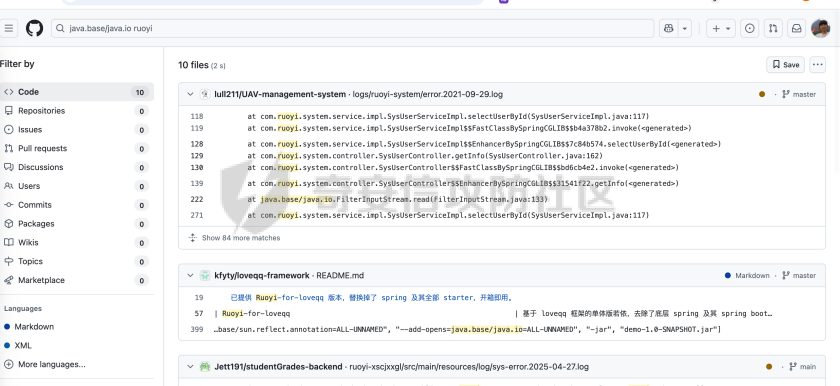The width and height of the screenshot is (840, 386).
Task: Jump to line 399 in README.md
Action: [197, 329]
